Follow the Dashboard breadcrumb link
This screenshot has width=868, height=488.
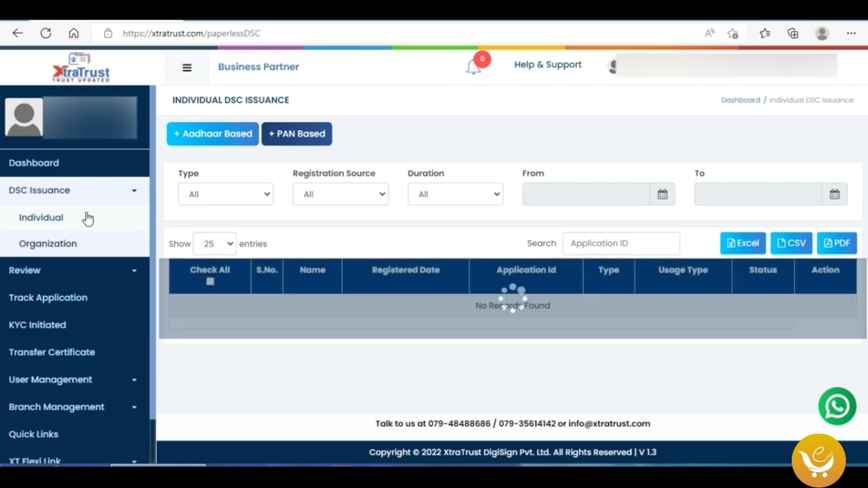(741, 100)
